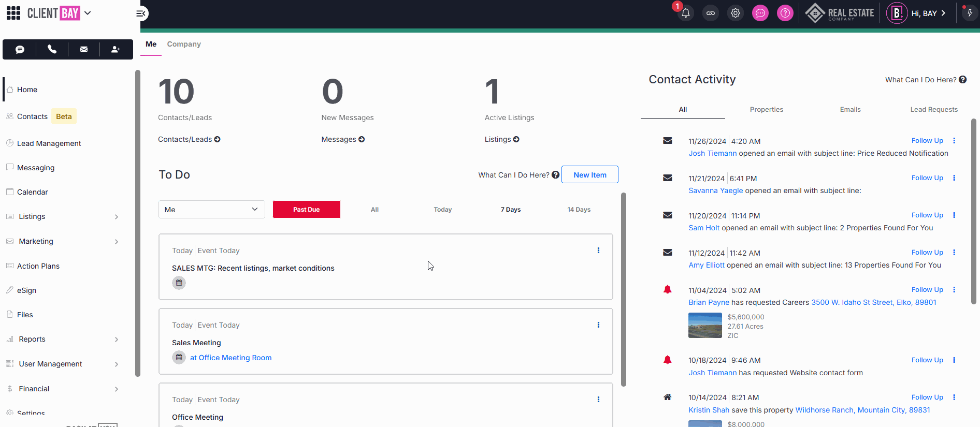980x427 pixels.
Task: Click the link chain icon in header
Action: pos(710,13)
